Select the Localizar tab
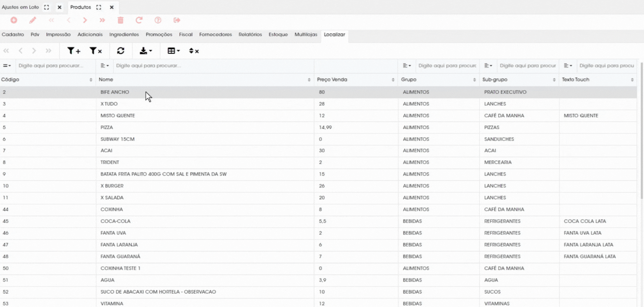Viewport: 644px width, 307px height. [x=335, y=35]
